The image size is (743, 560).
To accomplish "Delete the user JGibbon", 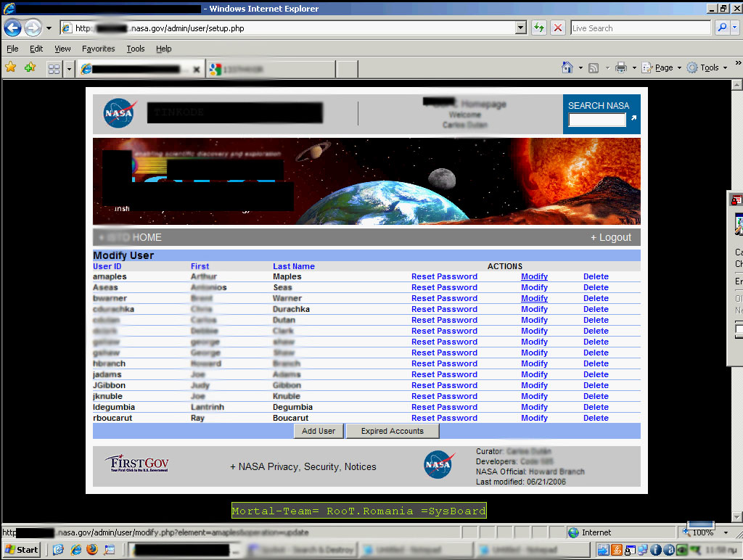I will [x=596, y=386].
